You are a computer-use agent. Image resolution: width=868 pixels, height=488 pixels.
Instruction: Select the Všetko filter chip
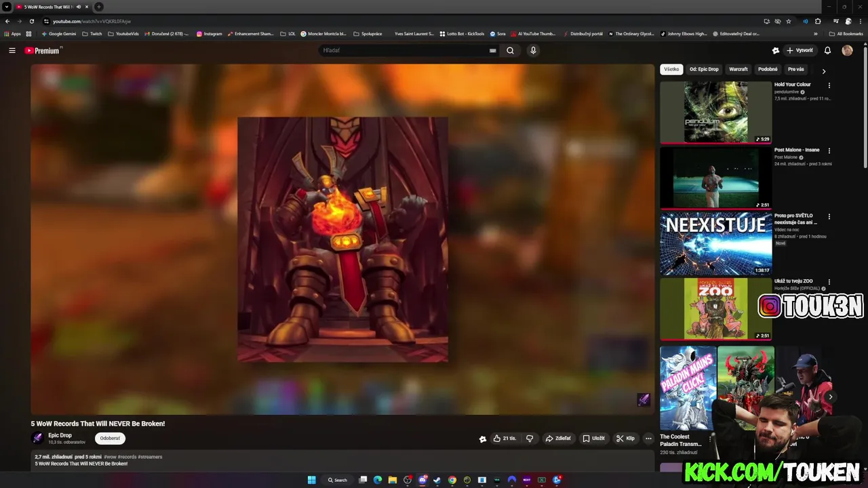(x=671, y=69)
